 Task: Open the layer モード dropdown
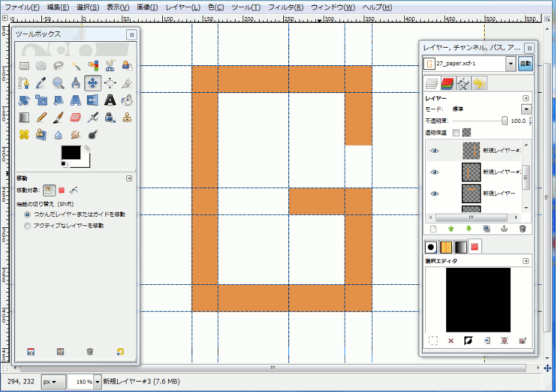527,108
